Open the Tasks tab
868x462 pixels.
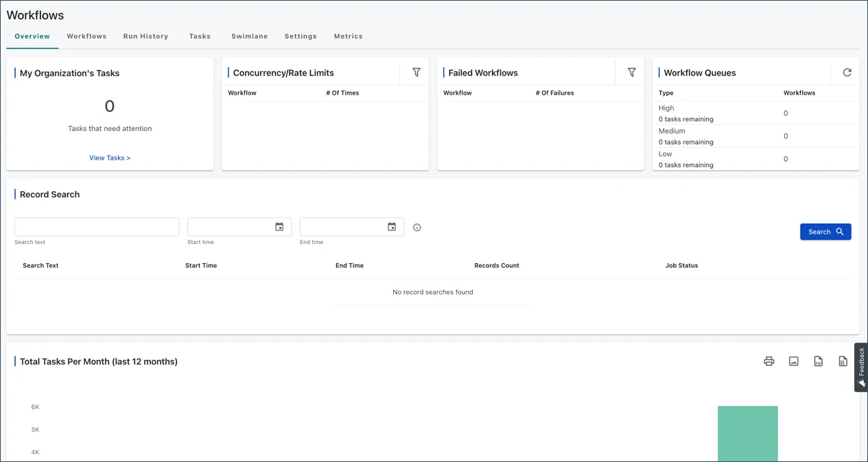[200, 36]
